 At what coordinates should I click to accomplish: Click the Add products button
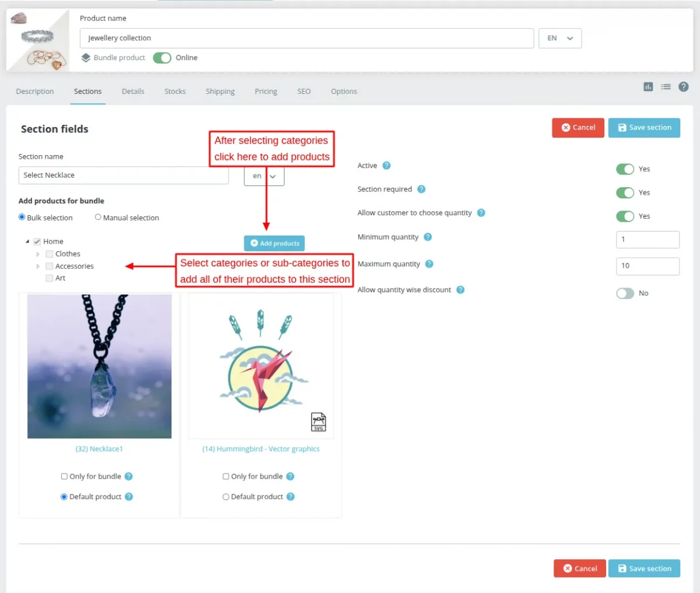(x=274, y=243)
